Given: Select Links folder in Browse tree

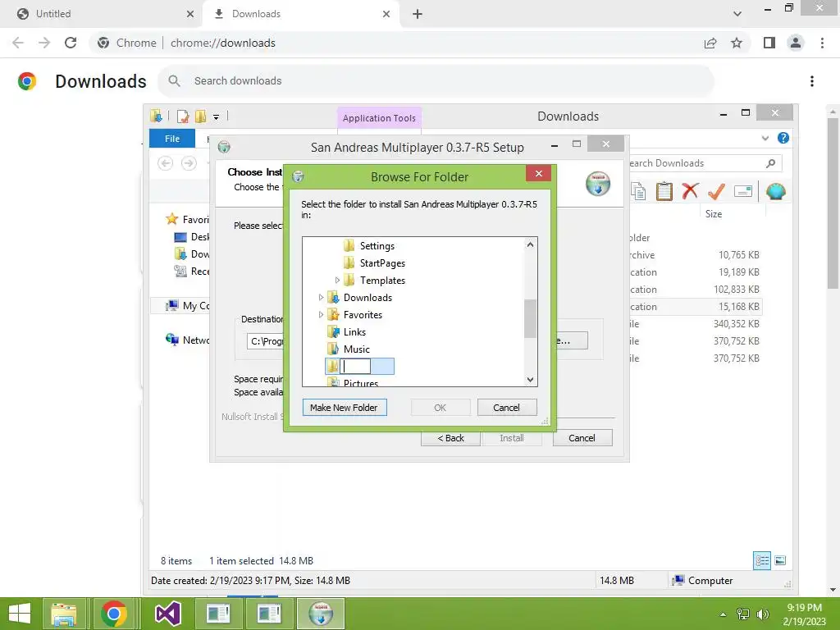Looking at the screenshot, I should coord(354,331).
